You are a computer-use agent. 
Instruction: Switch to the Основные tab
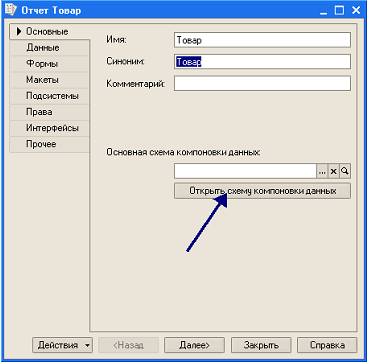[50, 32]
